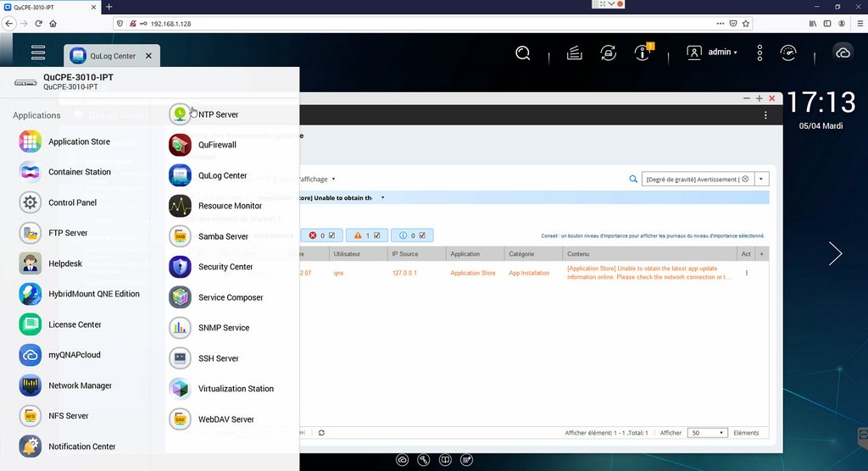Go to next desktop page arrow
This screenshot has height=471, width=868.
[x=835, y=253]
